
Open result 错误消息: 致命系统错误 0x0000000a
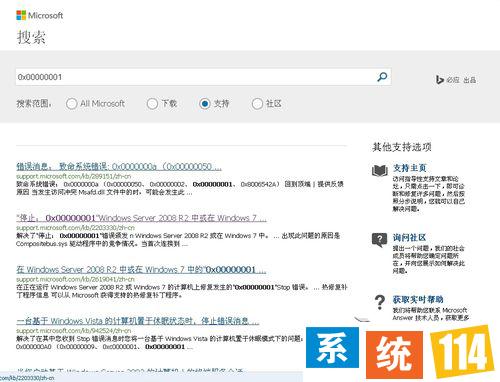click(x=119, y=166)
